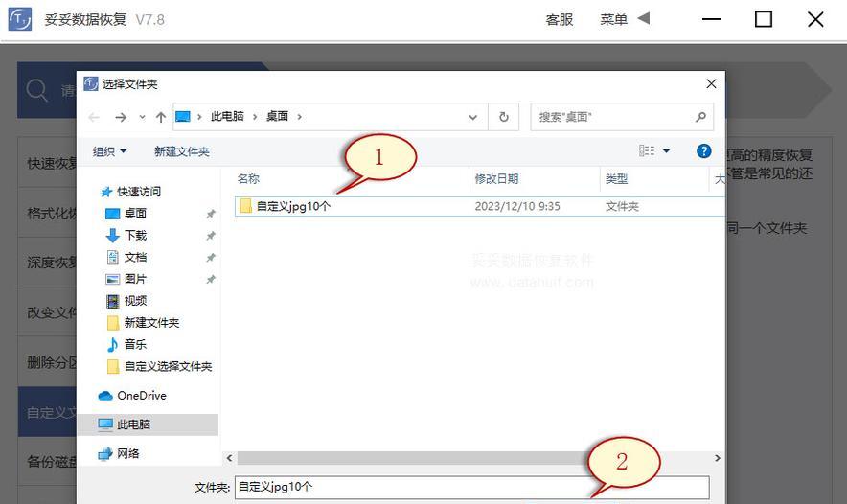The height and width of the screenshot is (504, 847).
Task: Change view with the view layout icon
Action: [x=647, y=150]
